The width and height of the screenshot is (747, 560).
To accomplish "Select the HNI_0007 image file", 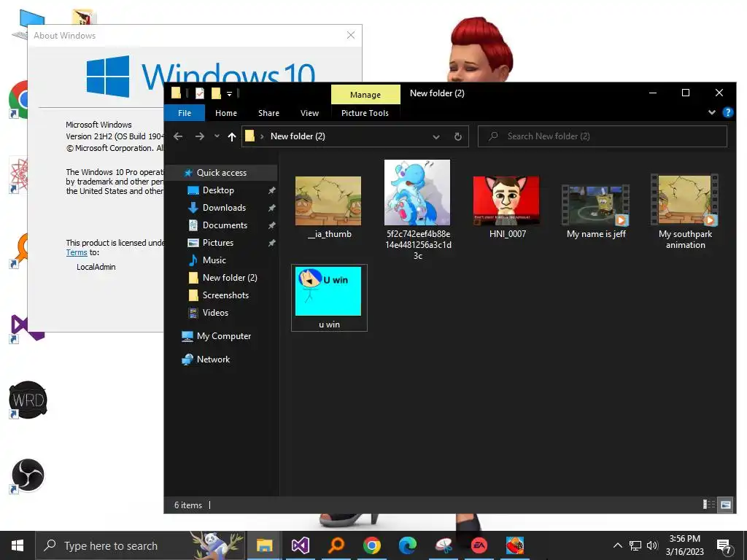I will pyautogui.click(x=507, y=207).
